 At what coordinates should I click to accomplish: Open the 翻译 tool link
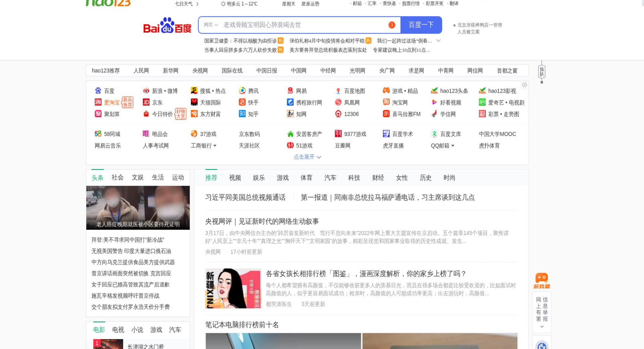tap(454, 4)
